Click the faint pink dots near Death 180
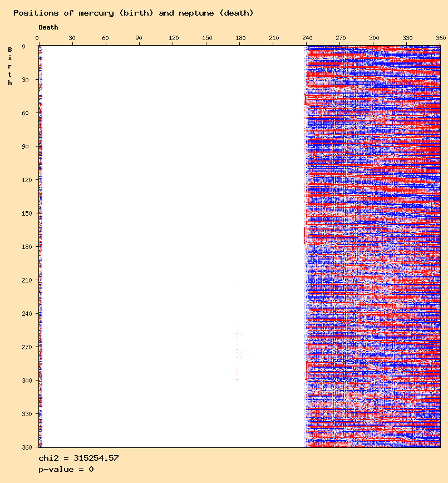This screenshot has width=448, height=483. [239, 351]
